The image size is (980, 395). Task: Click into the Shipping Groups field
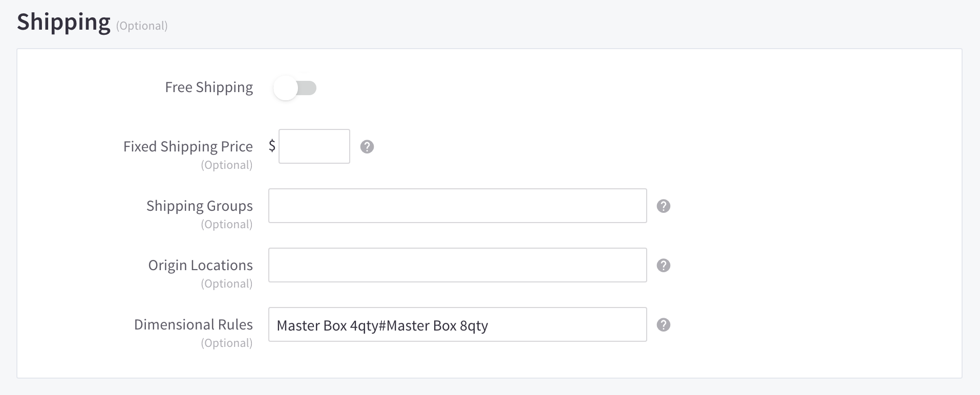[457, 206]
